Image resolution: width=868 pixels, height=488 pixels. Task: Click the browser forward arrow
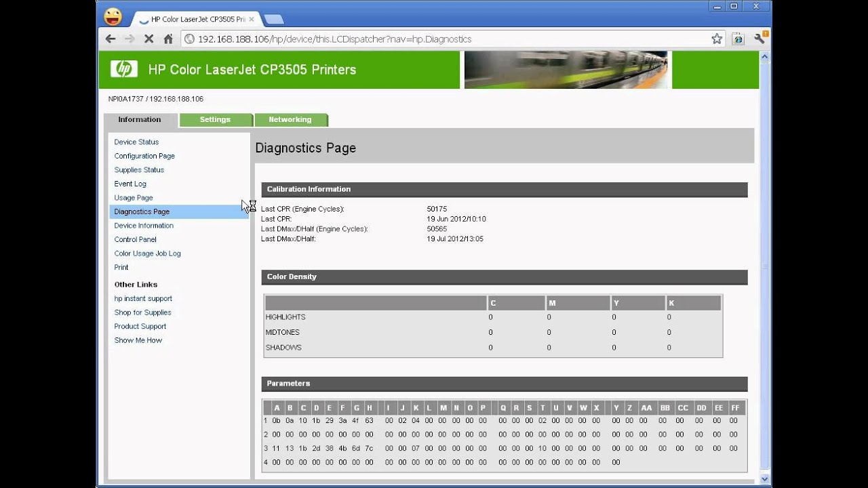[x=130, y=39]
